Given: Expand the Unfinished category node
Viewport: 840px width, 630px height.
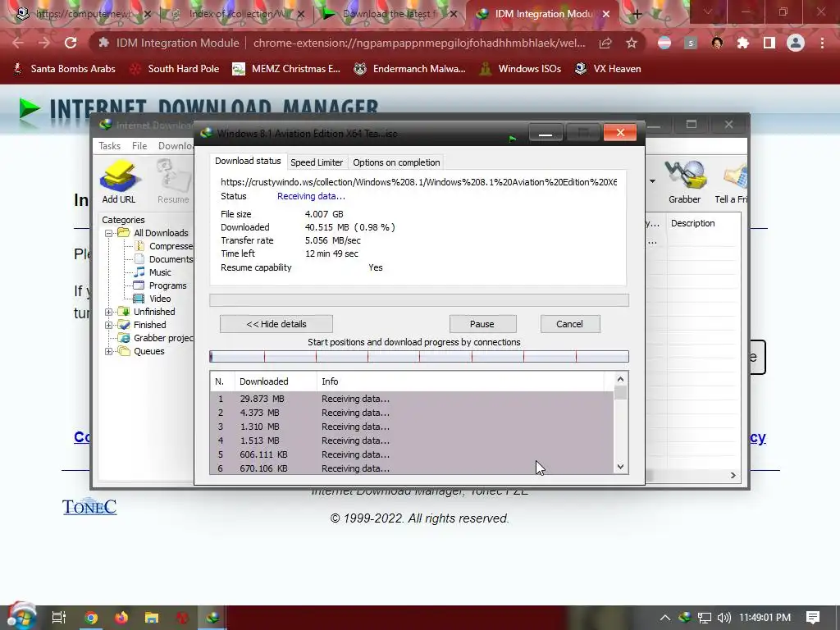Looking at the screenshot, I should 109,312.
